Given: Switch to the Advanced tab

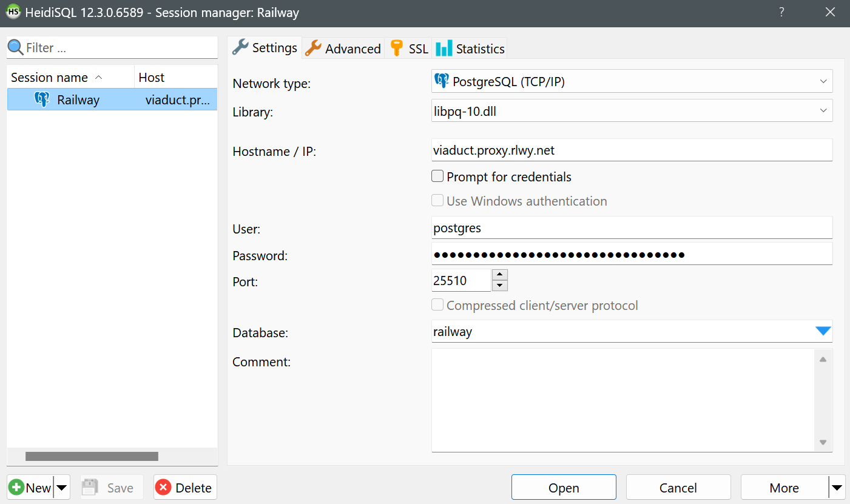Looking at the screenshot, I should tap(343, 49).
